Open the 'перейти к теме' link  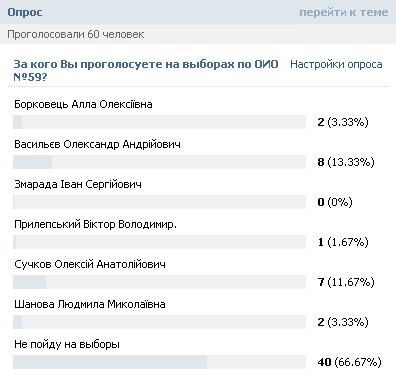click(x=344, y=12)
